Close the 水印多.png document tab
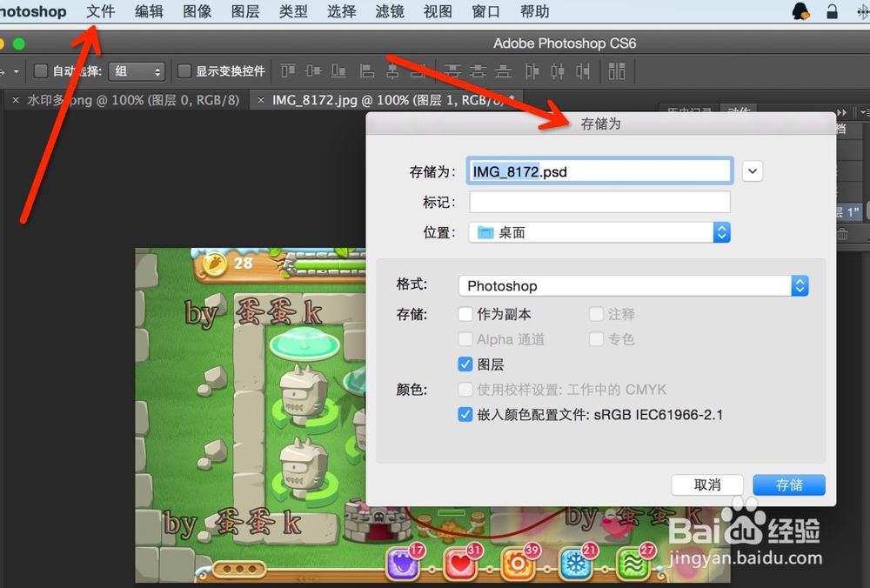The height and width of the screenshot is (588, 870). pos(16,100)
